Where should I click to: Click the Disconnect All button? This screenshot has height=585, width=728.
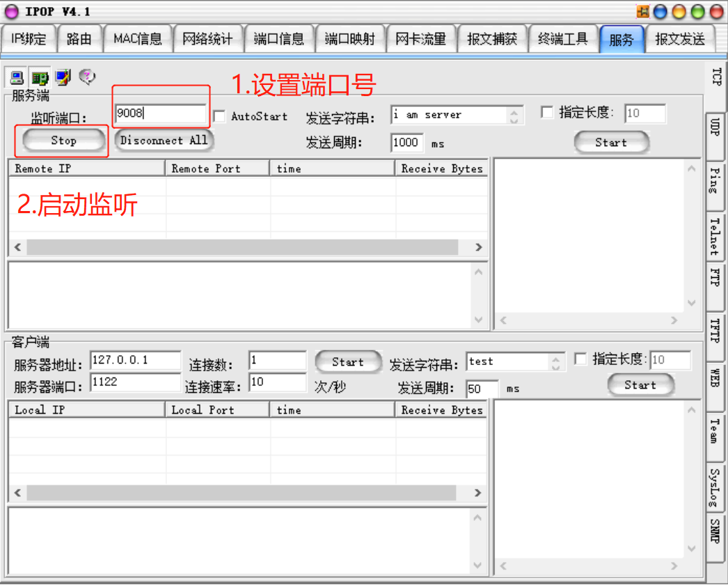coord(164,140)
